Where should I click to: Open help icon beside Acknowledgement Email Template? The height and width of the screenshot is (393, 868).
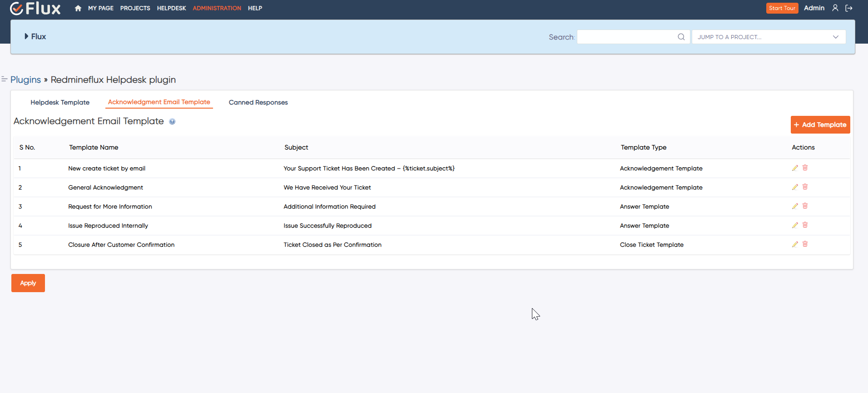172,121
